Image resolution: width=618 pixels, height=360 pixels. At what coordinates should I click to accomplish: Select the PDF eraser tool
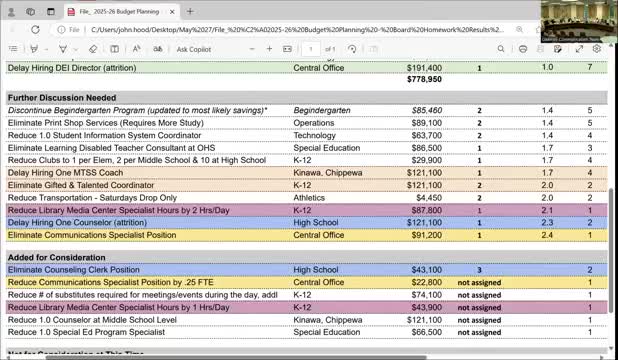93,49
